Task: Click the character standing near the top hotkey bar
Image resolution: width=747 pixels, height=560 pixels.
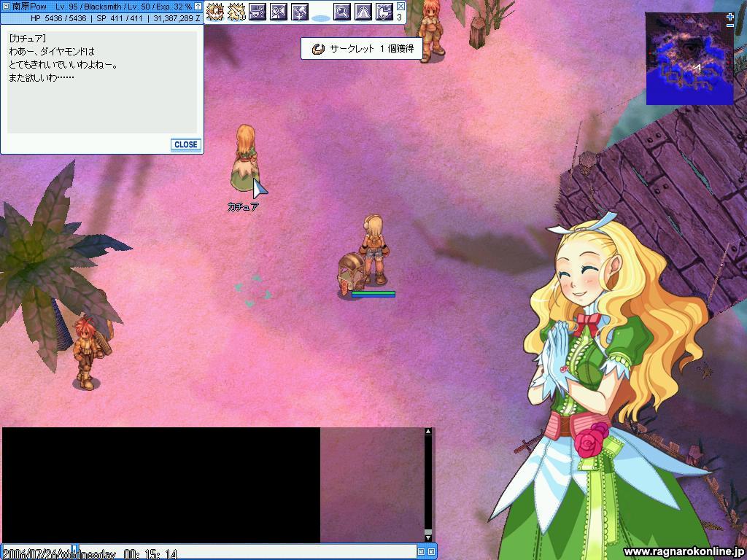Action: 431,29
